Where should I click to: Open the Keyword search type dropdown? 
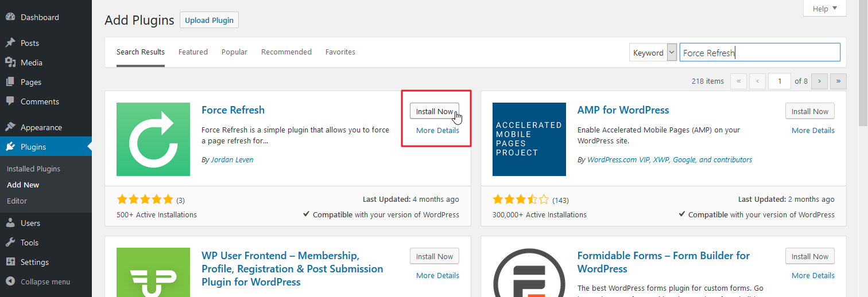click(653, 53)
